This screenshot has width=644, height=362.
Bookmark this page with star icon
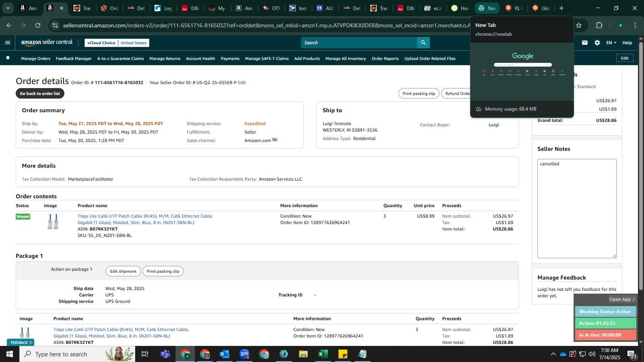(x=579, y=25)
